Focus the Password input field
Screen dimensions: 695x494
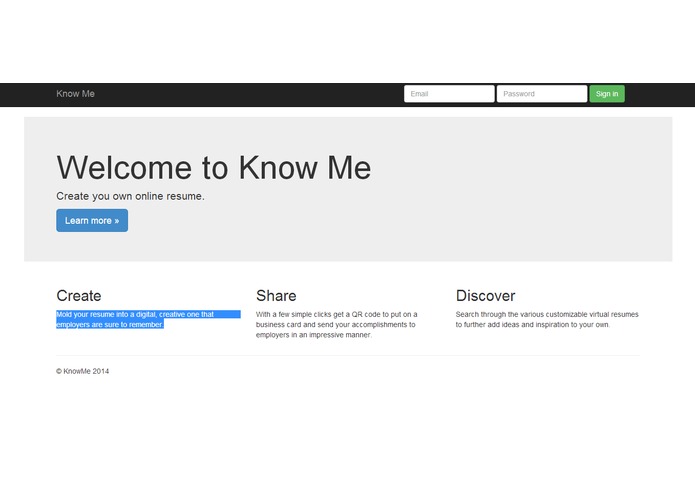542,94
